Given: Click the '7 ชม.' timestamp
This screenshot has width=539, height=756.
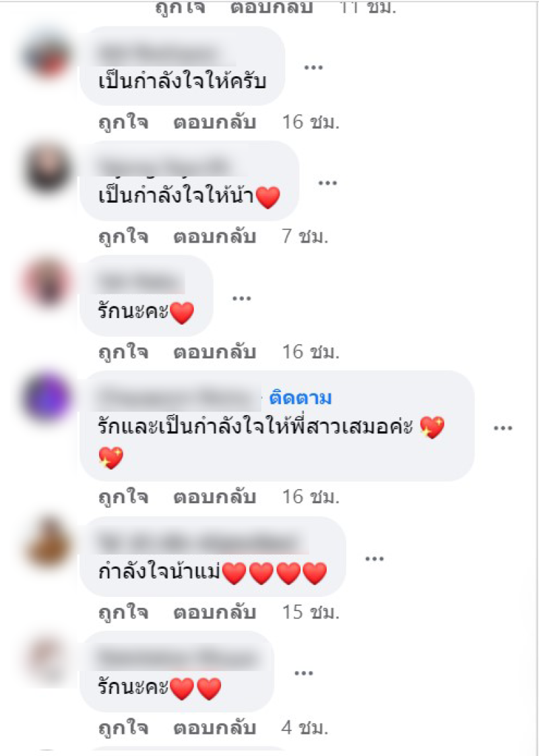Looking at the screenshot, I should 305,237.
